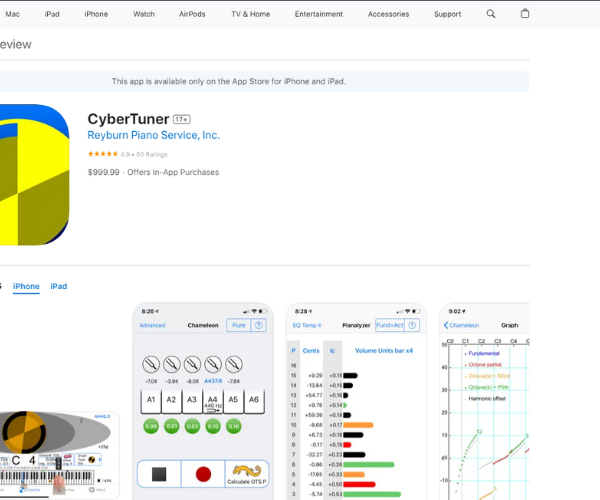Click the help icon beside Pure
The width and height of the screenshot is (600, 500).
(x=259, y=325)
